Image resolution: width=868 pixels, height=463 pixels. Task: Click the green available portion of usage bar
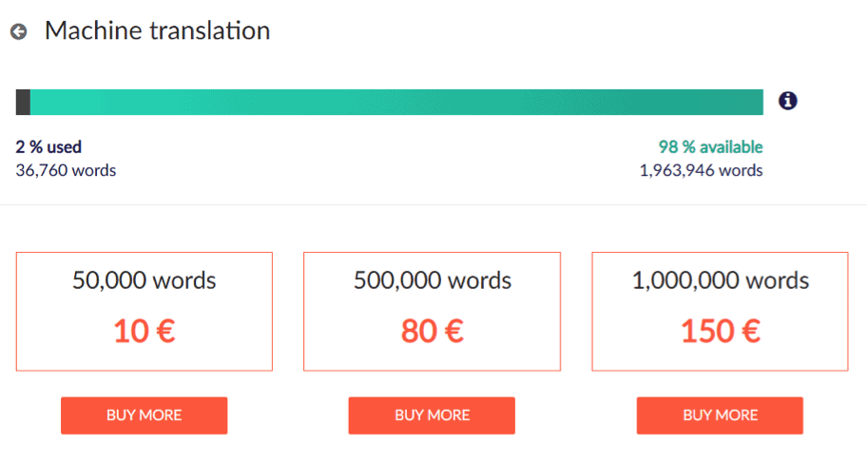(396, 102)
